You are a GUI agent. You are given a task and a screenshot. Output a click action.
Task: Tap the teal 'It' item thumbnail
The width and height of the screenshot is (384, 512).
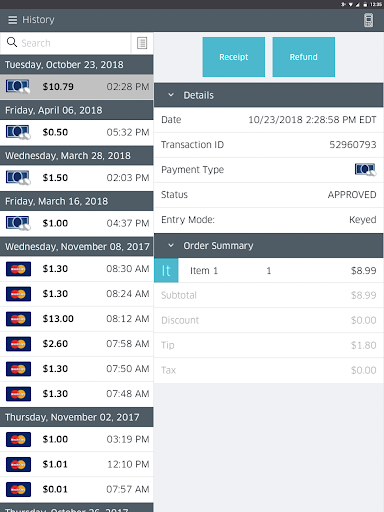pyautogui.click(x=166, y=270)
